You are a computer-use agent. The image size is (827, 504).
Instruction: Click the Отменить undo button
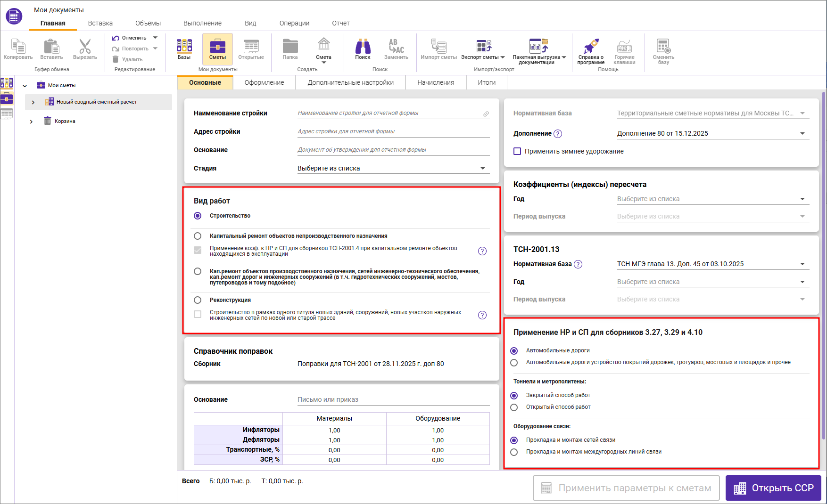pos(130,38)
